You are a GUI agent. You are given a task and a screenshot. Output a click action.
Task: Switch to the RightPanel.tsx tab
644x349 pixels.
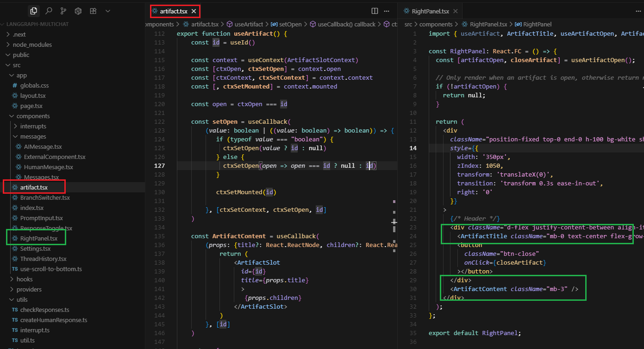(x=430, y=11)
